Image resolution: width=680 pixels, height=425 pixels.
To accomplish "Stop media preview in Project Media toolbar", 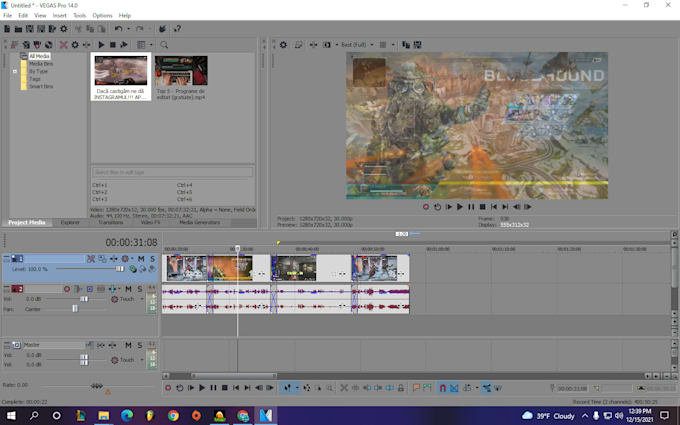I will pyautogui.click(x=113, y=45).
